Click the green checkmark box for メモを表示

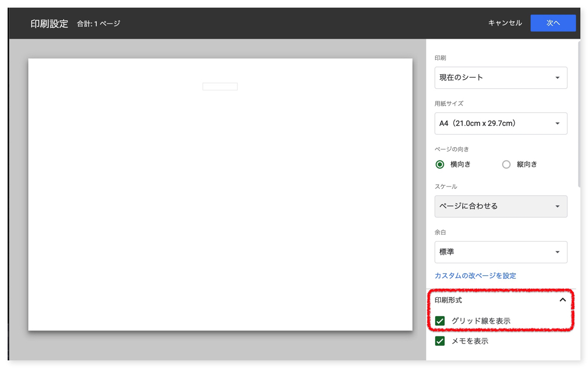click(x=440, y=341)
